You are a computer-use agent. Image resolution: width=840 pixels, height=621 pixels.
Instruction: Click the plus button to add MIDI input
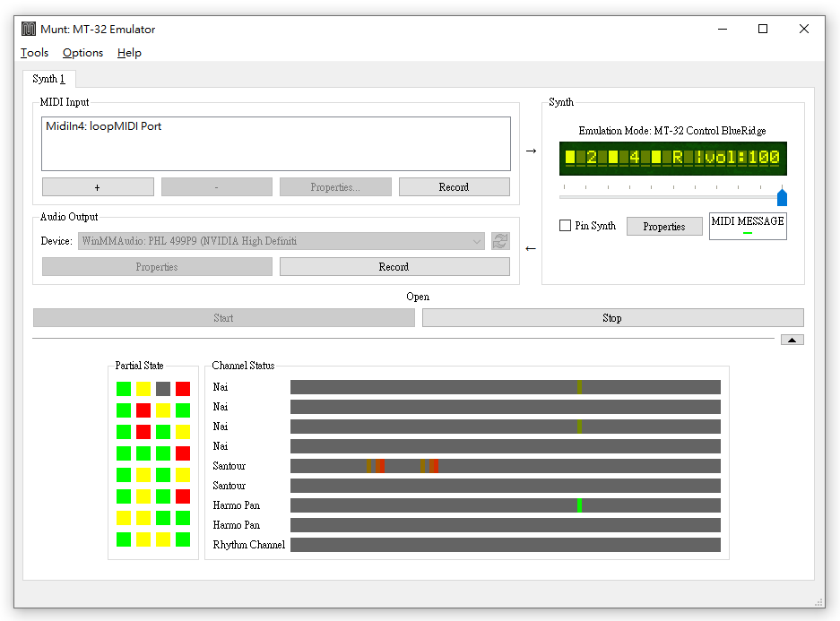(98, 186)
